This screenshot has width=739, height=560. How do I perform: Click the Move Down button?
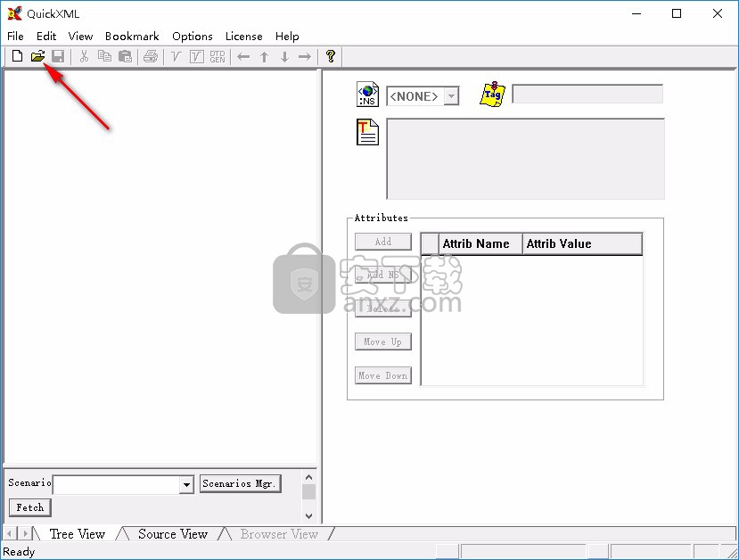point(383,375)
